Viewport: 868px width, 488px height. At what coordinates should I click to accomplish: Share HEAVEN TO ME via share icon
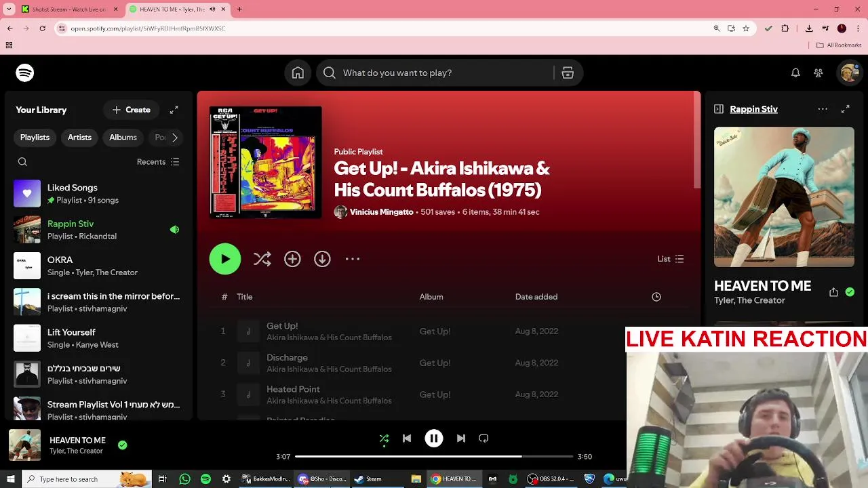pos(833,292)
